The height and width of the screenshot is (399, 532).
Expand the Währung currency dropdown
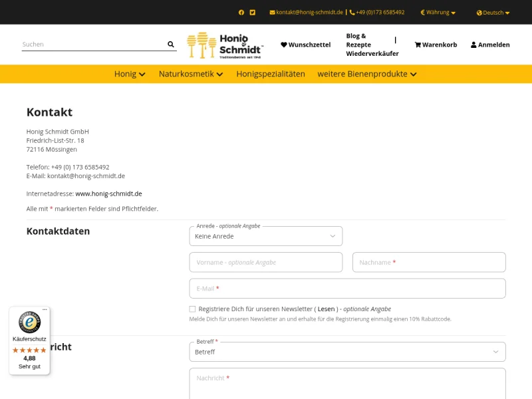coord(438,13)
